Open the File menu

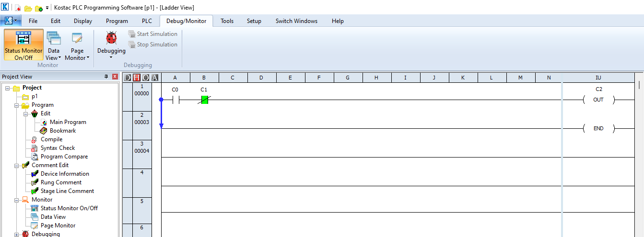click(x=33, y=21)
